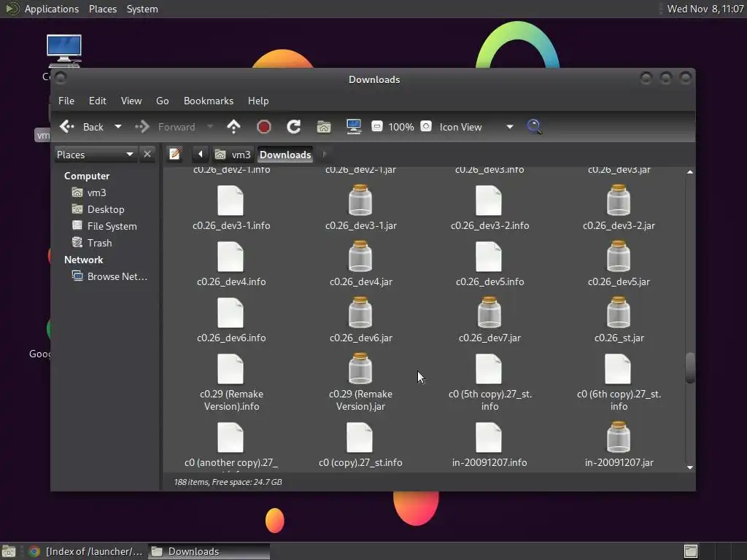Open the Go menu
Image resolution: width=747 pixels, height=560 pixels.
pos(163,101)
